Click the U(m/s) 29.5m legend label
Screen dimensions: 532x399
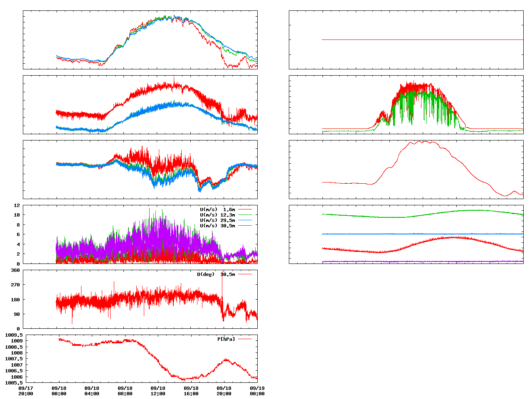[x=217, y=220]
